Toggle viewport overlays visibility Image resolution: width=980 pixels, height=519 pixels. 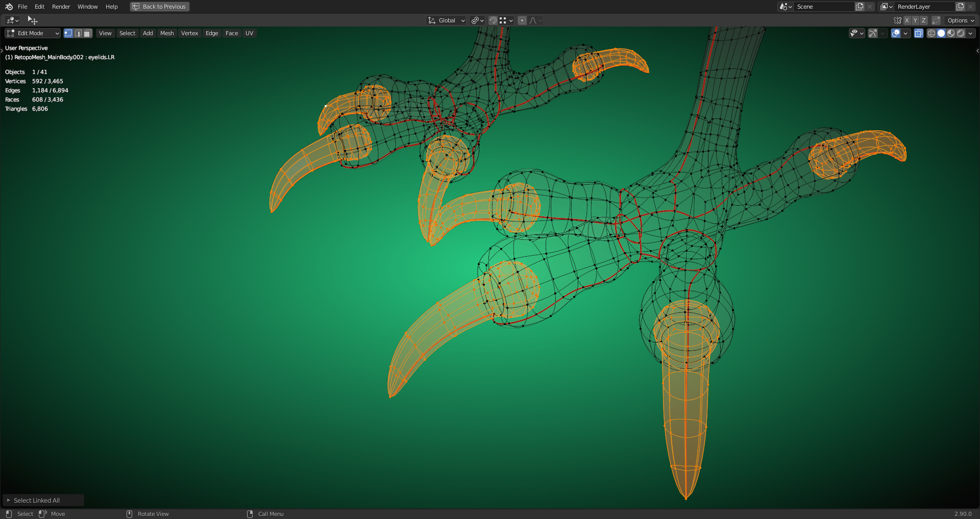pos(895,33)
